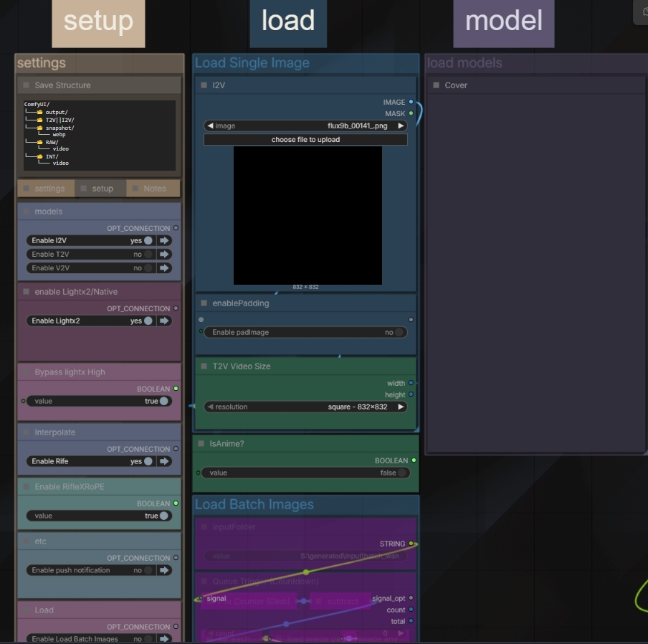Click the IsAnime? BOOLEAN output port

tap(414, 460)
